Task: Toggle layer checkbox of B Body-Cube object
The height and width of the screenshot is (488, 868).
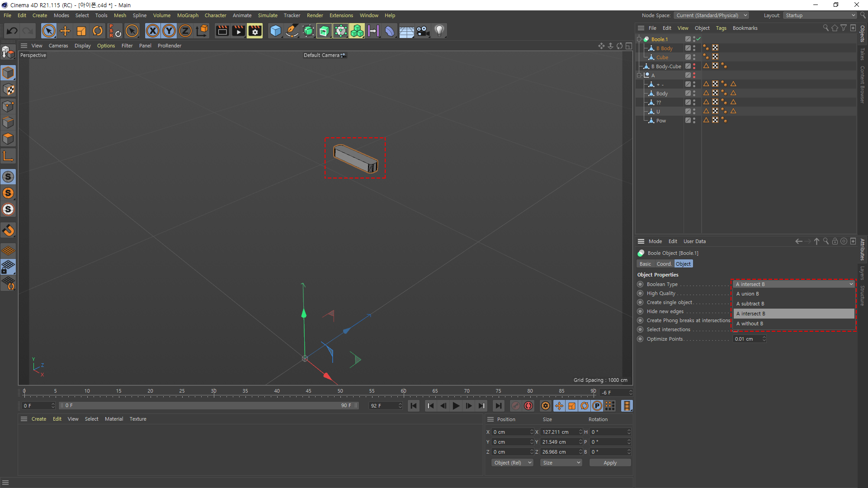Action: [688, 66]
